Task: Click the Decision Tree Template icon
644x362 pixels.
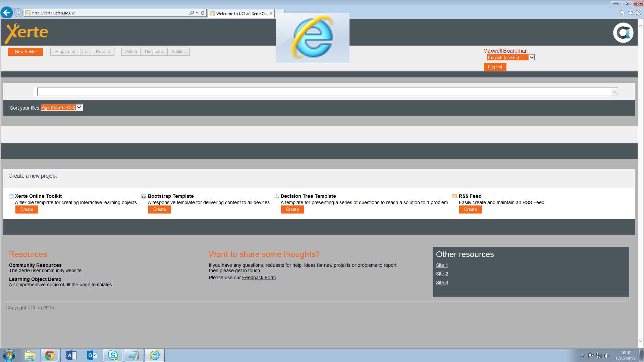Action: coord(277,196)
